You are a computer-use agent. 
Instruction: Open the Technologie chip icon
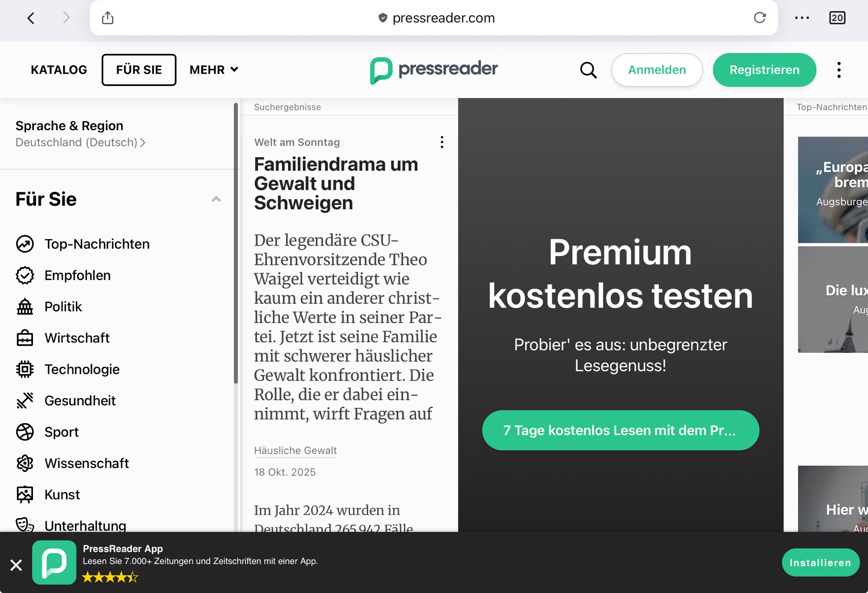(x=25, y=369)
